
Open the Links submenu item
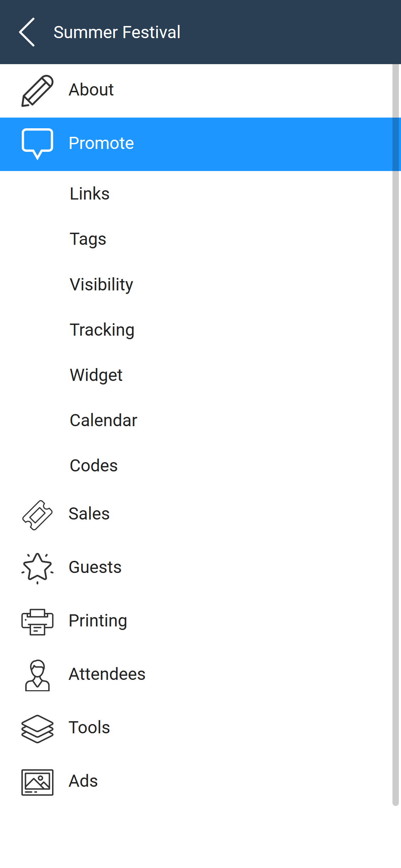[x=90, y=194]
